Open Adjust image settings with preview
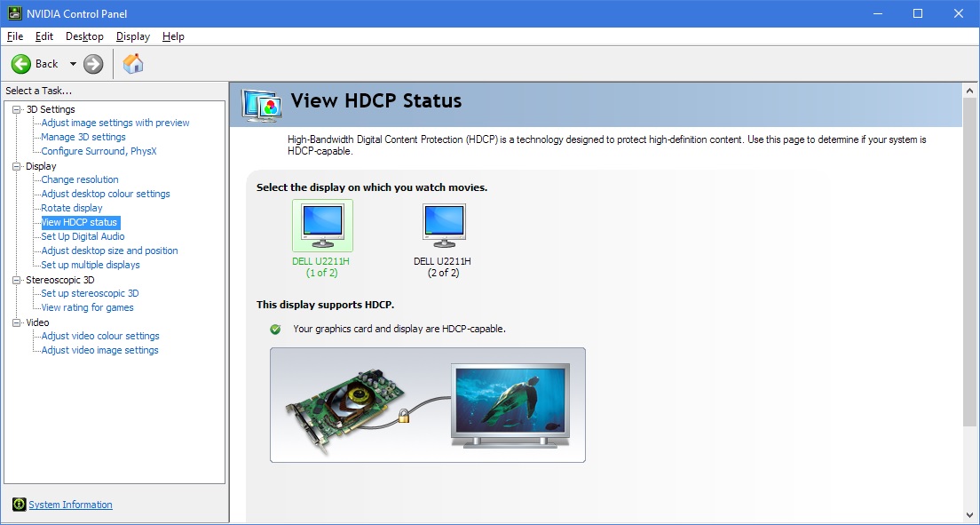Viewport: 980px width, 525px height. [x=115, y=123]
